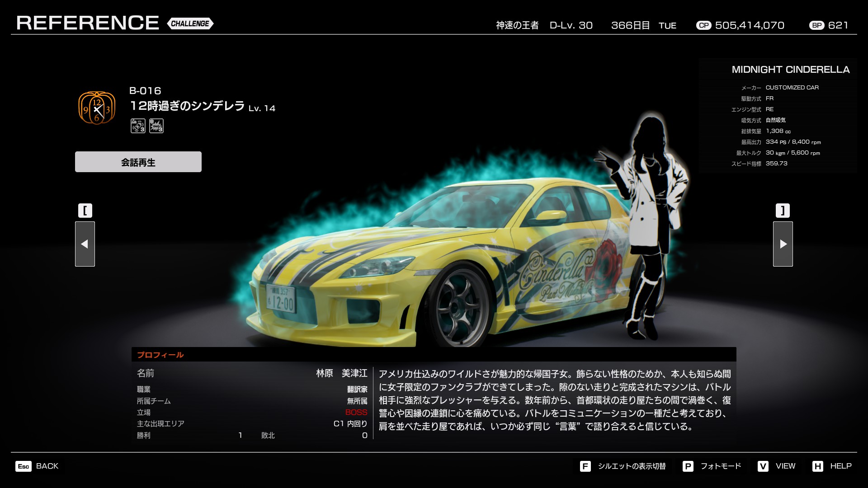Click the damage burst skill icon

pyautogui.click(x=156, y=126)
